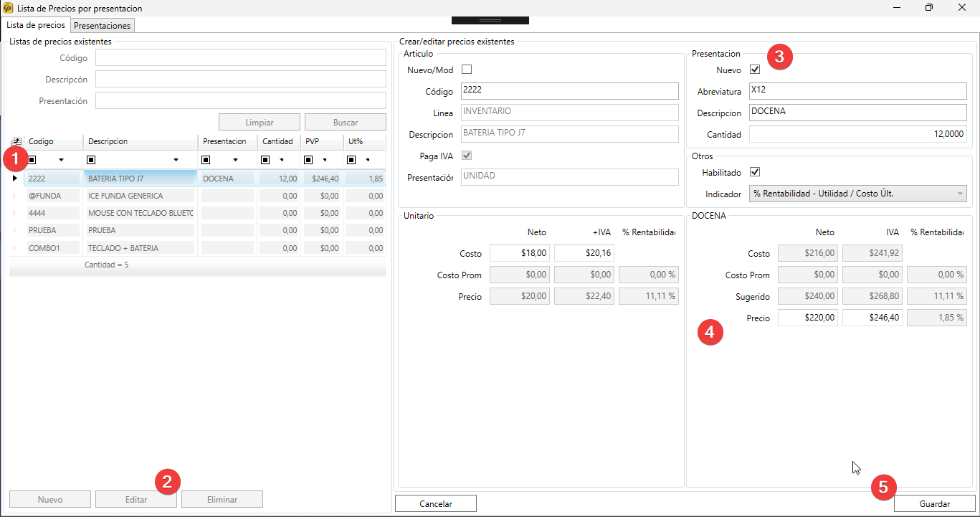
Task: Click the row indicator arrow of row 2222
Action: [15, 179]
